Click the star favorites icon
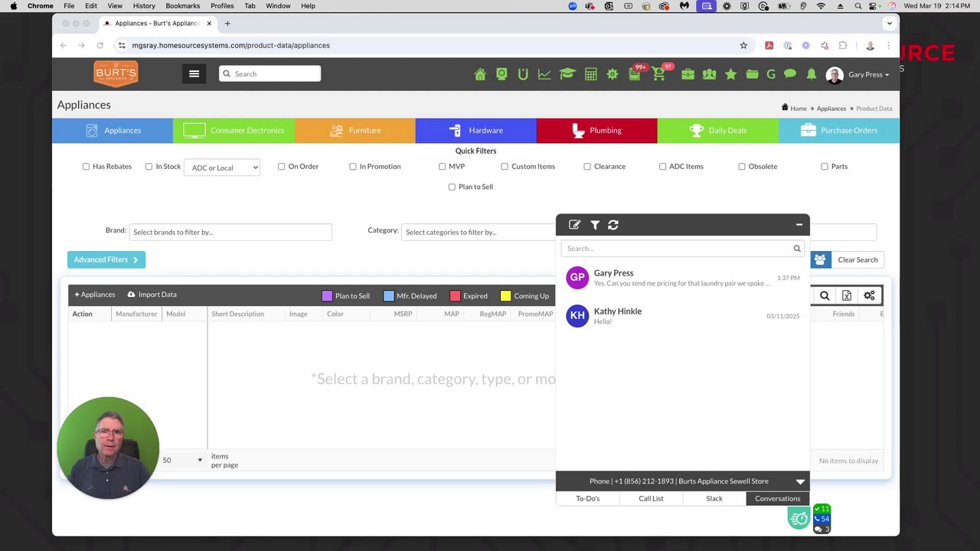Viewport: 980px width, 551px height. pos(731,74)
